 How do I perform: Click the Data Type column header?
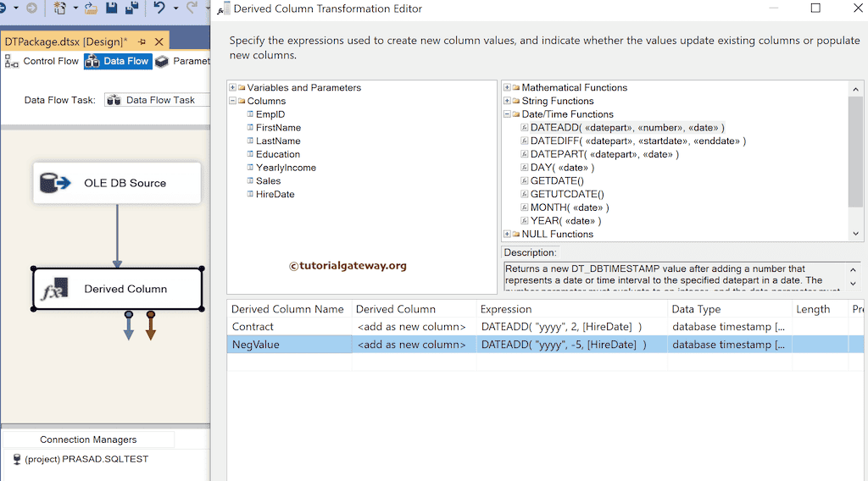coord(730,309)
